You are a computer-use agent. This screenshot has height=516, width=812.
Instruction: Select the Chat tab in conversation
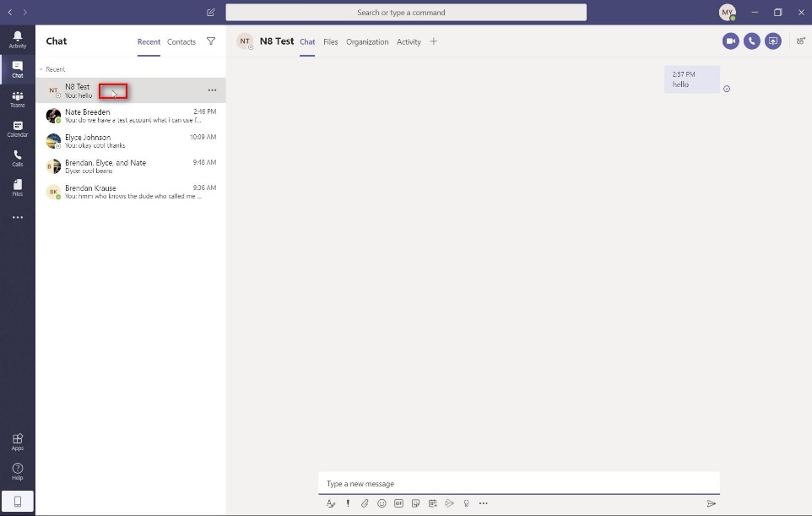click(307, 42)
